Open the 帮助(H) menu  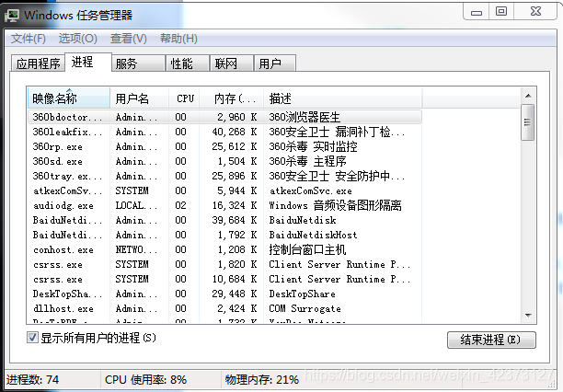[x=178, y=38]
